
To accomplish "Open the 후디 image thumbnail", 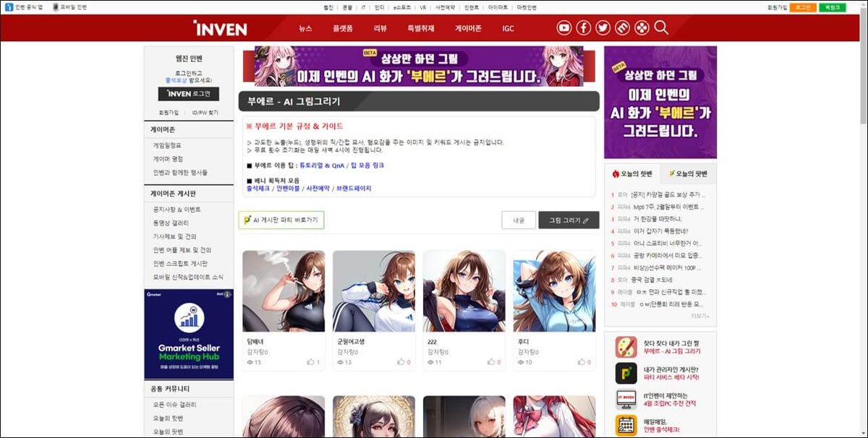I will pyautogui.click(x=554, y=291).
